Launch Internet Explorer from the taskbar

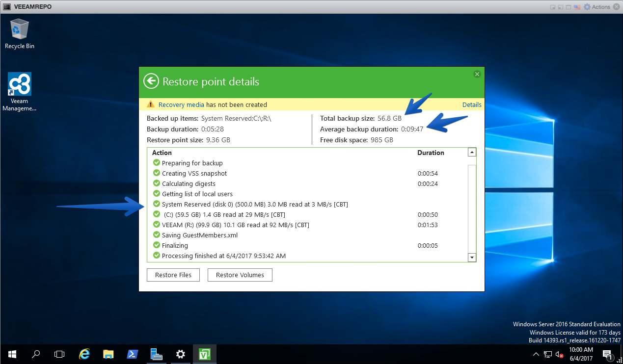84,354
